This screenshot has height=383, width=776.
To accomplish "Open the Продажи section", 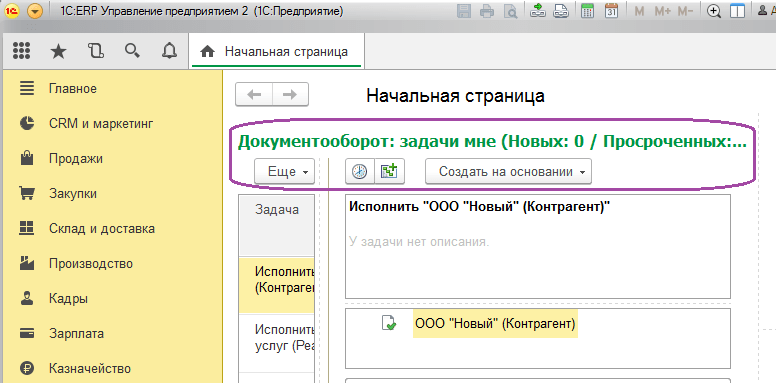I will 76,159.
